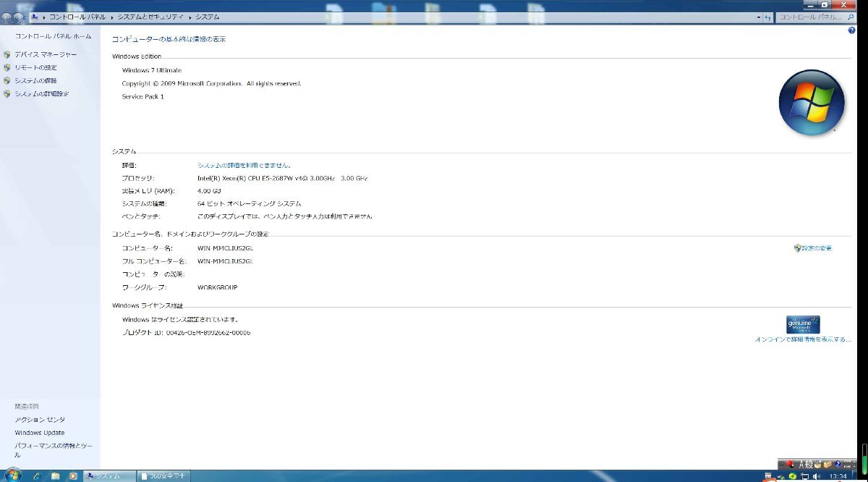Click the blue help question mark icon

click(851, 30)
